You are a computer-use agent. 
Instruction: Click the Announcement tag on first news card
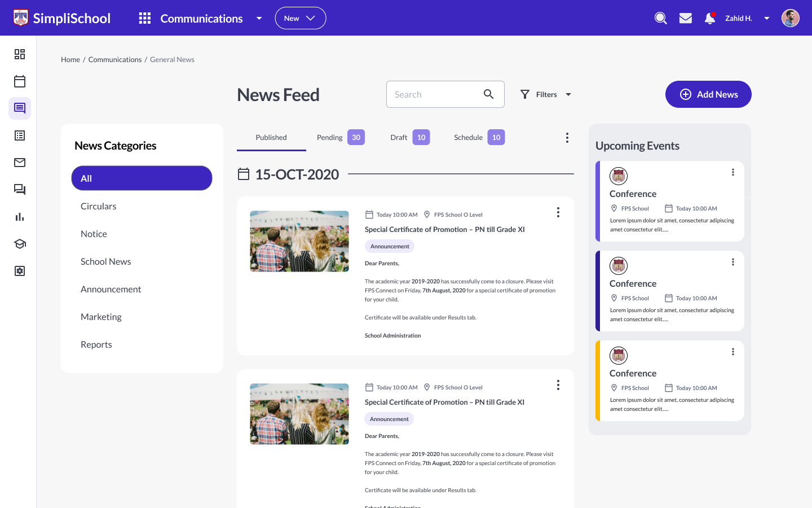click(x=390, y=246)
